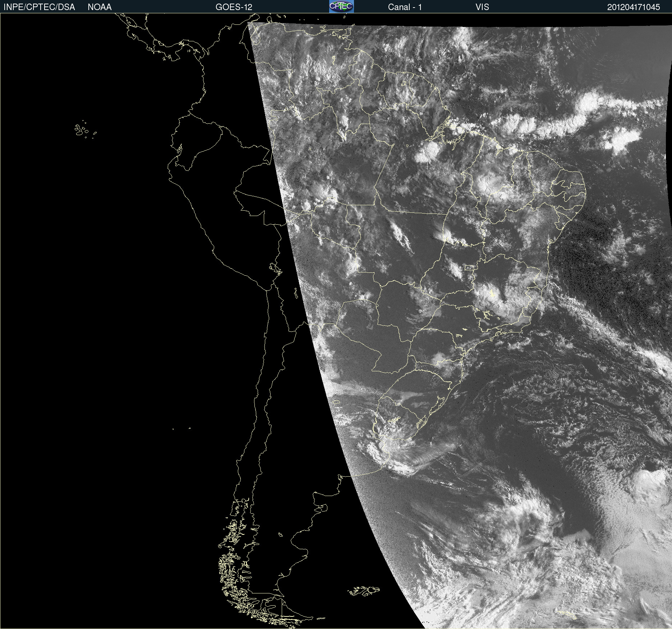Screen dimensions: 672x629
Task: Click the Canal - 1 label
Action: [x=405, y=7]
